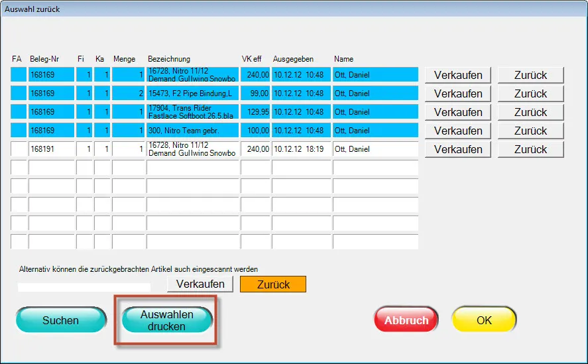This screenshot has width=588, height=364.
Task: Click Zurück for receipt 168191 row
Action: [530, 149]
